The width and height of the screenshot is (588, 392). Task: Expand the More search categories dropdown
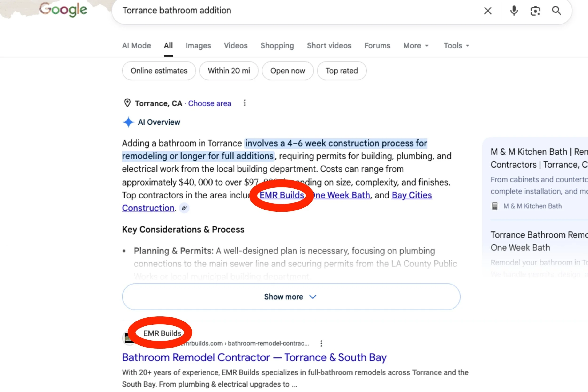point(416,45)
